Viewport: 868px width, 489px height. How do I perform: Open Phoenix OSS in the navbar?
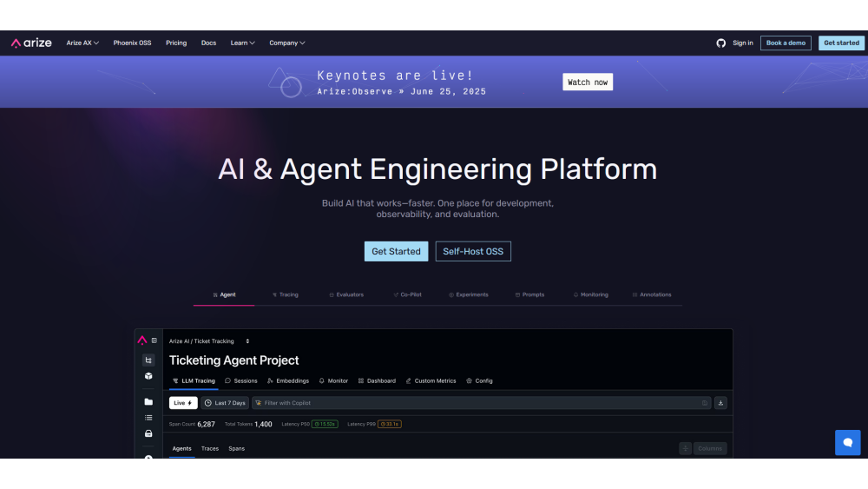tap(132, 43)
